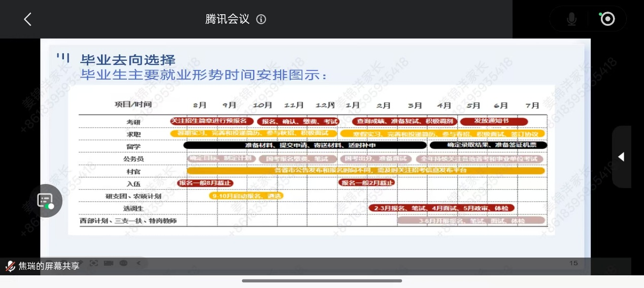This screenshot has width=644, height=288.
Task: Open the floating chat bubble button
Action: 46,201
